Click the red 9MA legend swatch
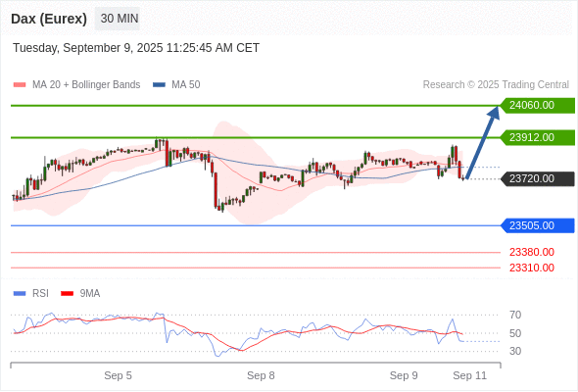Viewport: 578px width, 392px height. click(x=67, y=294)
